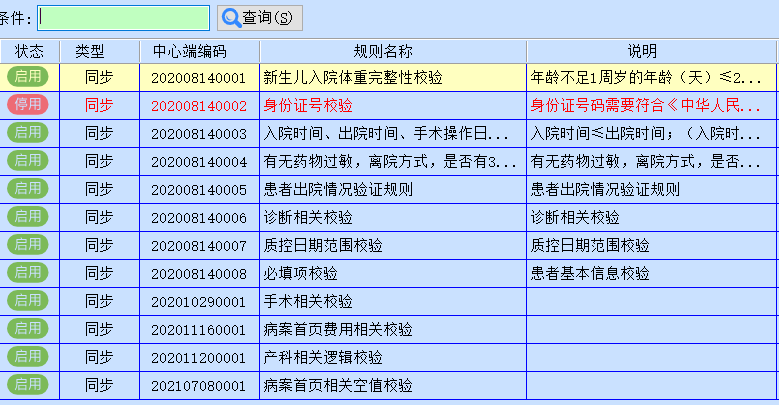Viewport: 779px width, 405px height.
Task: Click description cell 患者基本信息校验
Action: click(590, 273)
